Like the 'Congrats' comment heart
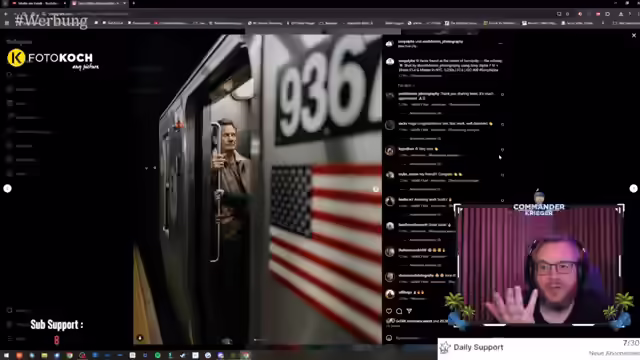640x360 pixels. 502,175
